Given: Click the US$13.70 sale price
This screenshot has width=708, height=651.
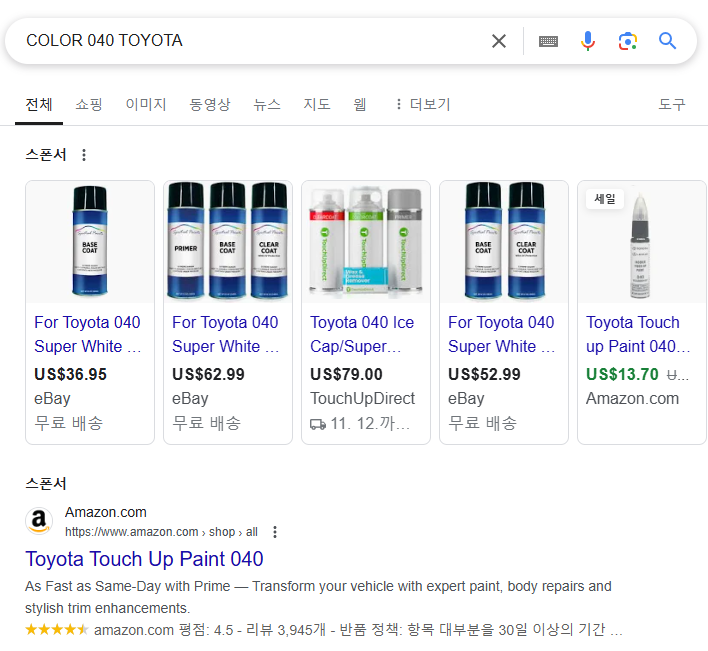Looking at the screenshot, I should coord(622,374).
